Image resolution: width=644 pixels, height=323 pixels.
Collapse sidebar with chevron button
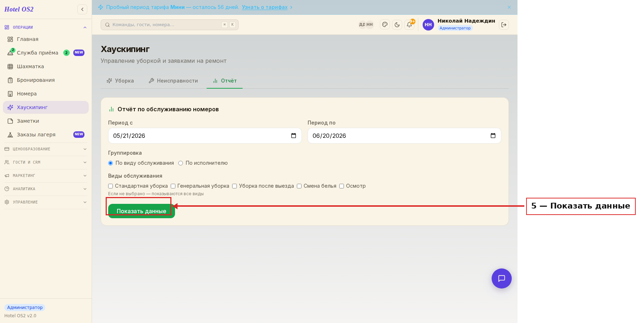[82, 9]
